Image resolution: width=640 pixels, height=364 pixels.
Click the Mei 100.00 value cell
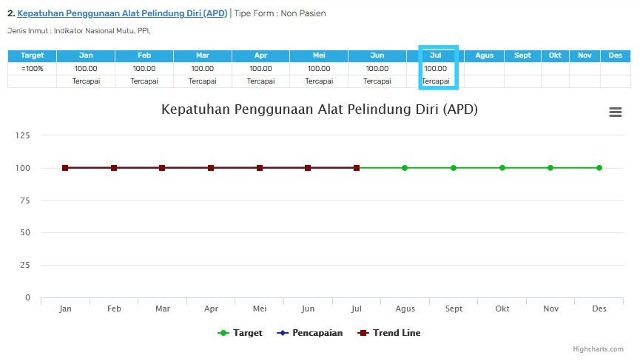pyautogui.click(x=319, y=69)
